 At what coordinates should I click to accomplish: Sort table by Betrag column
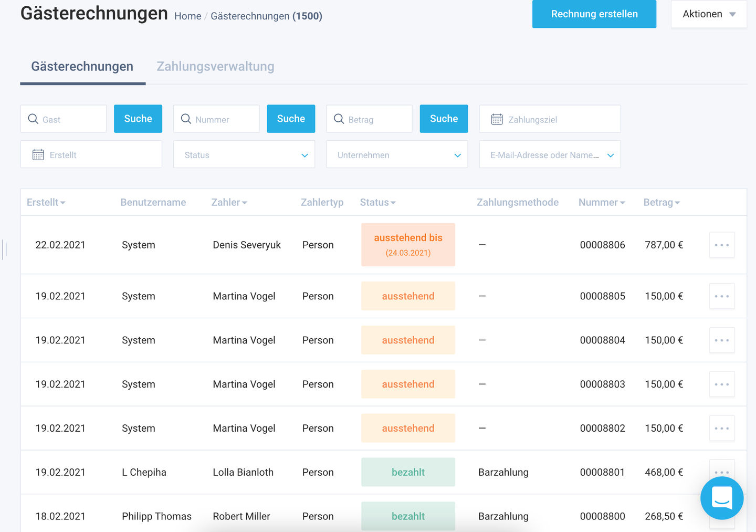click(661, 202)
